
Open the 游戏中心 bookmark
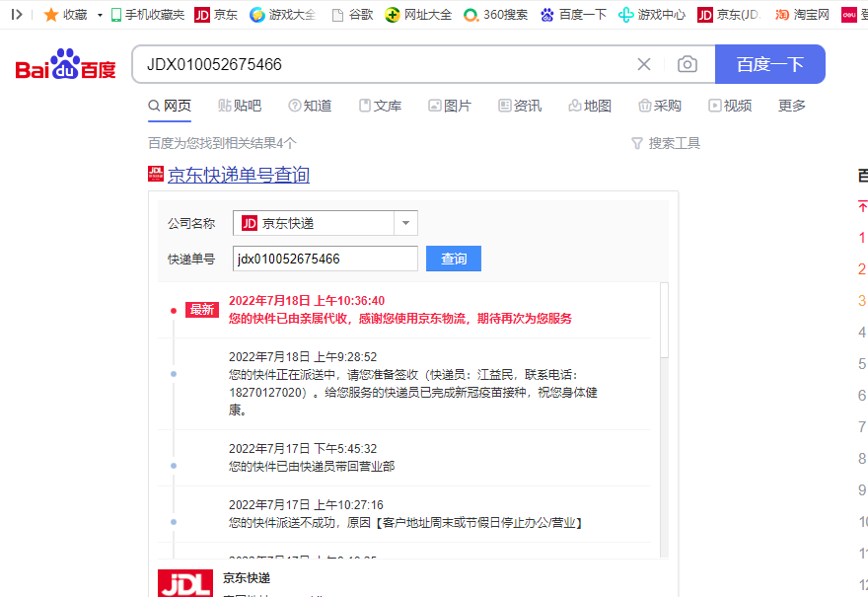click(652, 15)
